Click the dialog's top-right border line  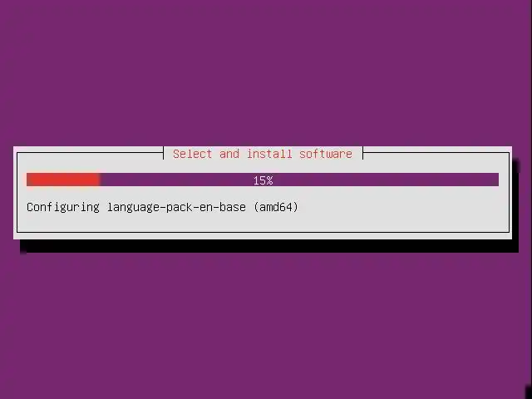point(436,153)
